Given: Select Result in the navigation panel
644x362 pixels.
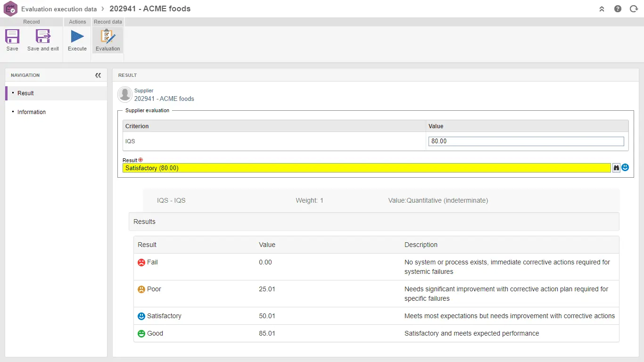Looking at the screenshot, I should (x=25, y=93).
